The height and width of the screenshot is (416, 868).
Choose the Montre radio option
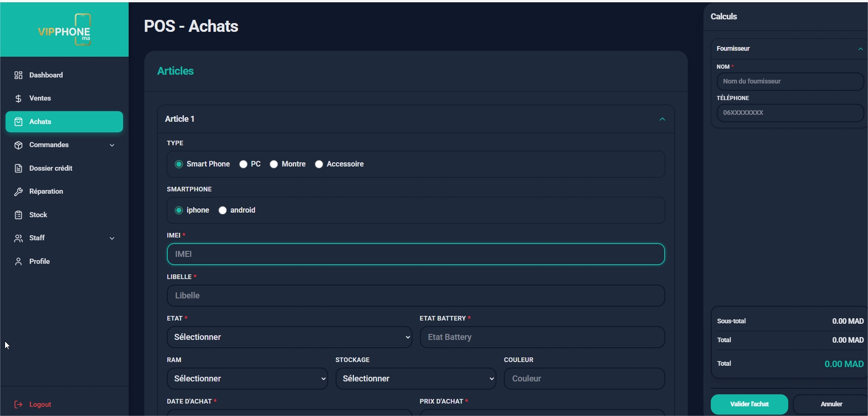point(274,165)
